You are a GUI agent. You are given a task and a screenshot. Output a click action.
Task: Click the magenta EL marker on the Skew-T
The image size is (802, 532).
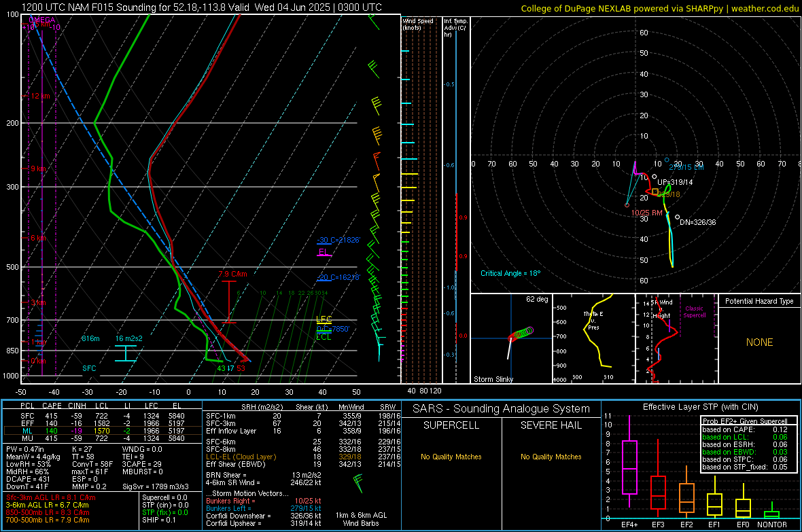click(x=324, y=252)
